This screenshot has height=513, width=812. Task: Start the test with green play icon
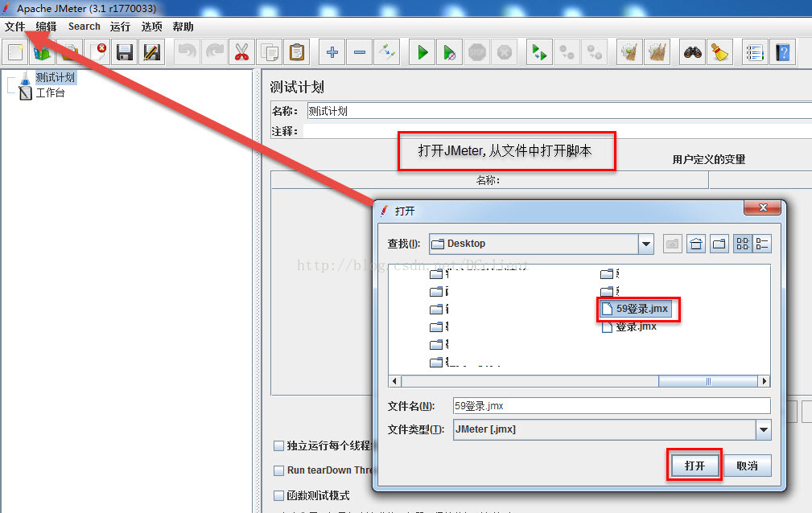pos(422,52)
